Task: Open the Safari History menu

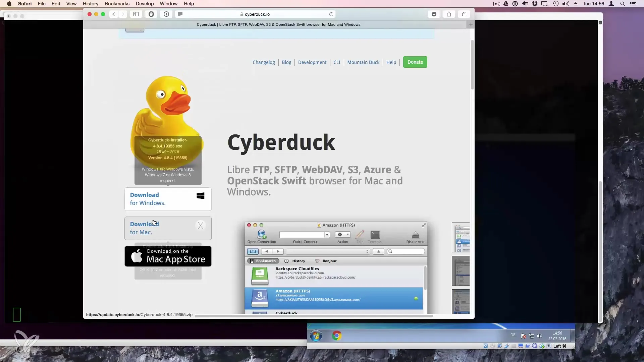Action: pos(91,4)
